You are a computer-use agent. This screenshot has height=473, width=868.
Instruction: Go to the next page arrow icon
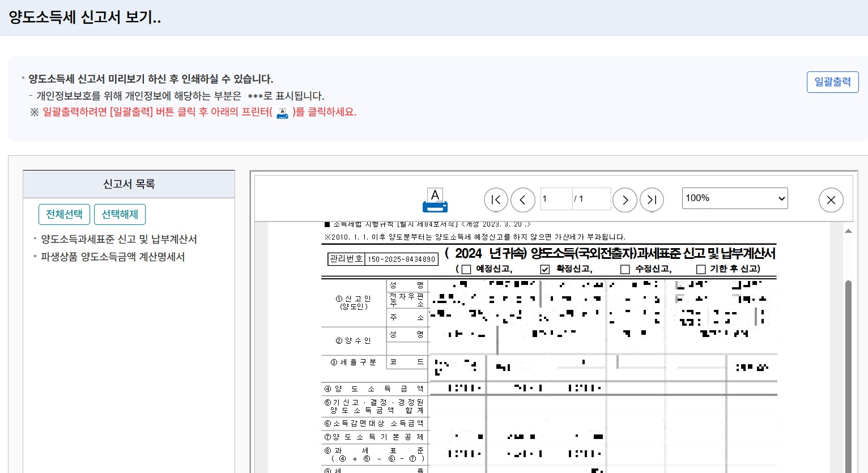click(625, 199)
